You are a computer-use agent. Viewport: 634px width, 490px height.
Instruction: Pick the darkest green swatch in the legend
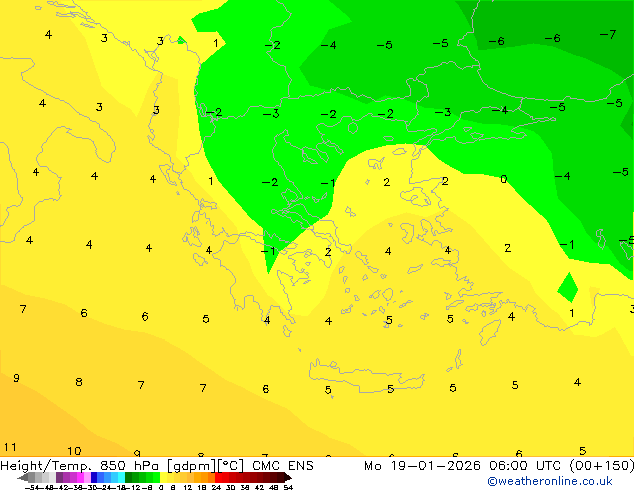click(x=128, y=478)
